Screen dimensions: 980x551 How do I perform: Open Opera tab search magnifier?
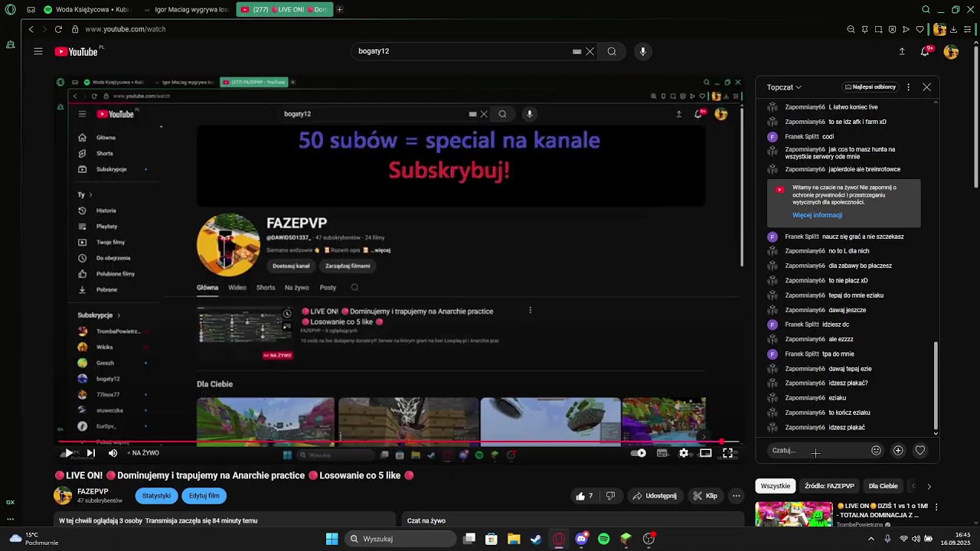click(x=926, y=10)
